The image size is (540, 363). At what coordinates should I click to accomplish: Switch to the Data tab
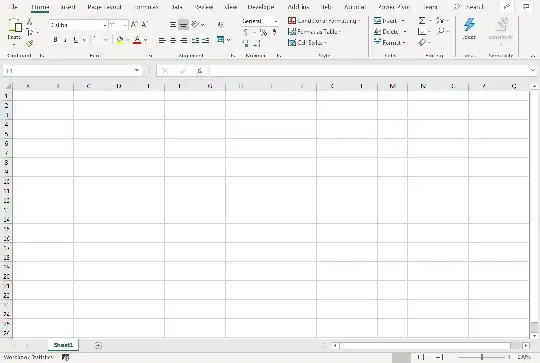tap(177, 7)
